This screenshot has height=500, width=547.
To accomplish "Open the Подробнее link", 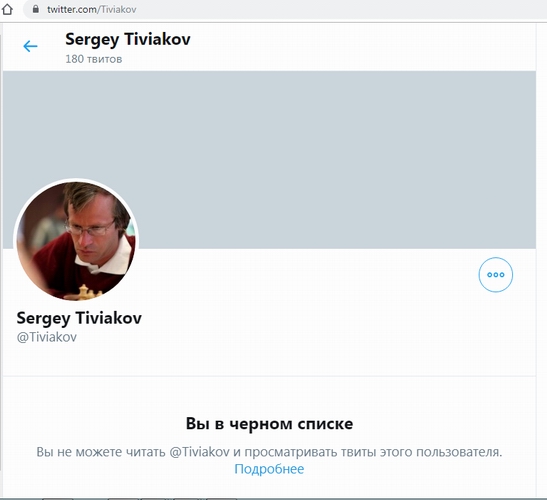I will 269,469.
